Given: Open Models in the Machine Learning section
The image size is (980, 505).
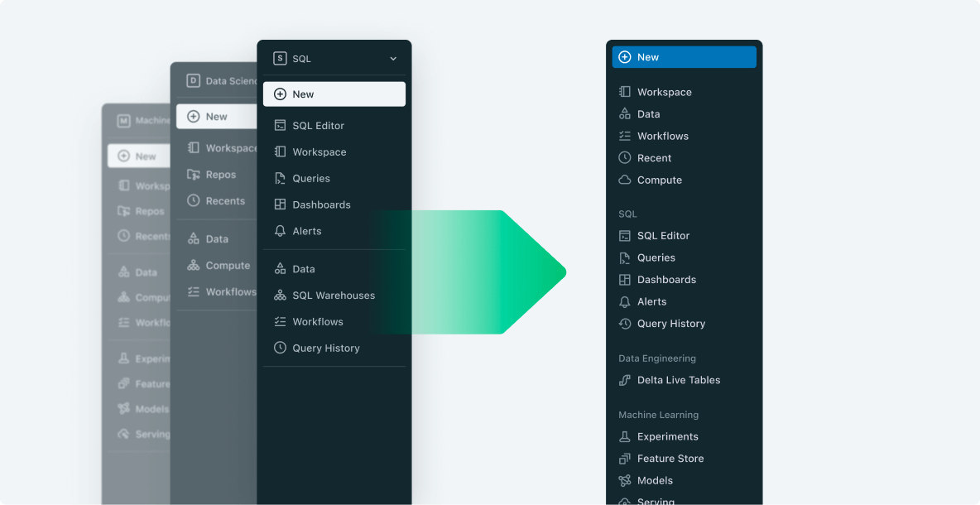Looking at the screenshot, I should 654,480.
